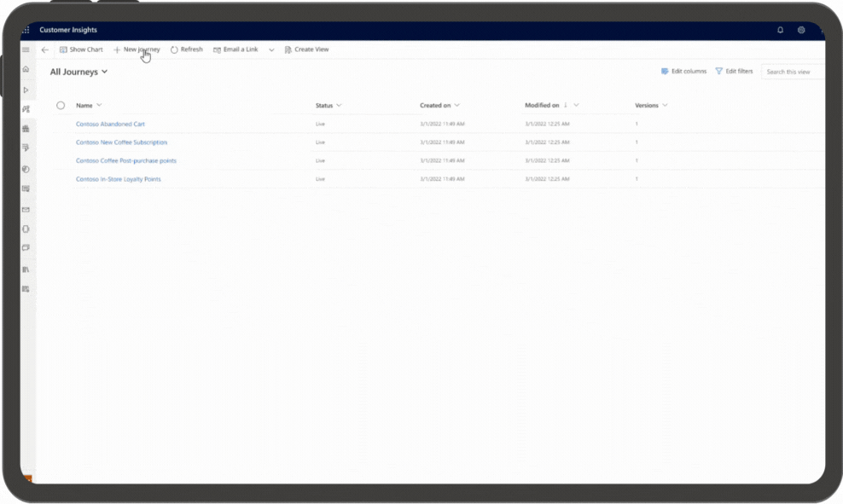The image size is (843, 504).
Task: Click Modified on date for Coffee Post-purchase points
Action: (547, 160)
